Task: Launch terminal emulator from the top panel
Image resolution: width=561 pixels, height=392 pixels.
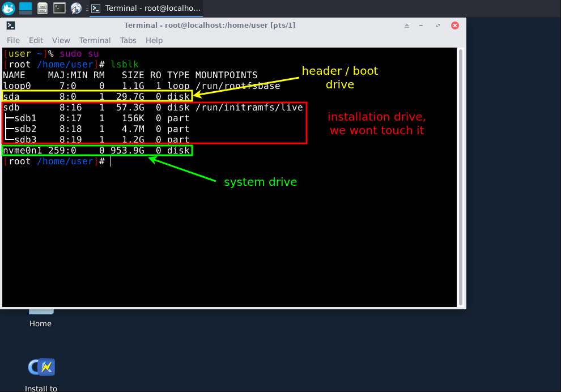Action: tap(59, 8)
